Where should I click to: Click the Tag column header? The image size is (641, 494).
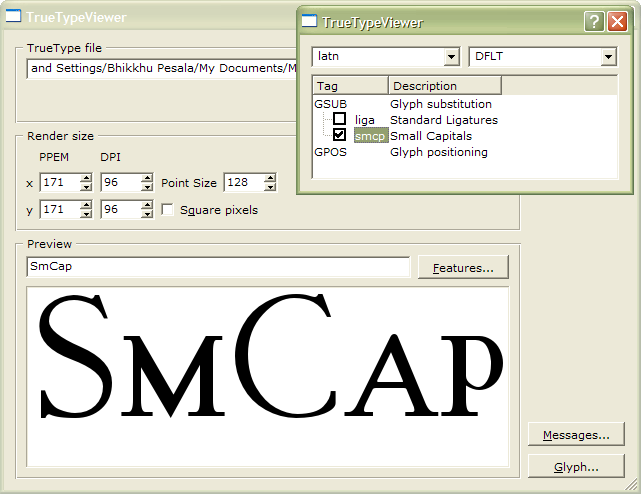[350, 85]
